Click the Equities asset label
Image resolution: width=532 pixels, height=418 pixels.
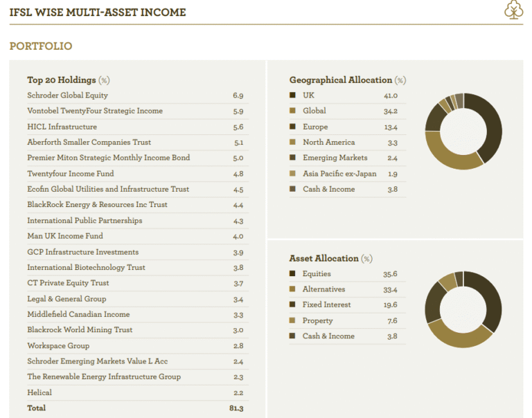pyautogui.click(x=317, y=274)
